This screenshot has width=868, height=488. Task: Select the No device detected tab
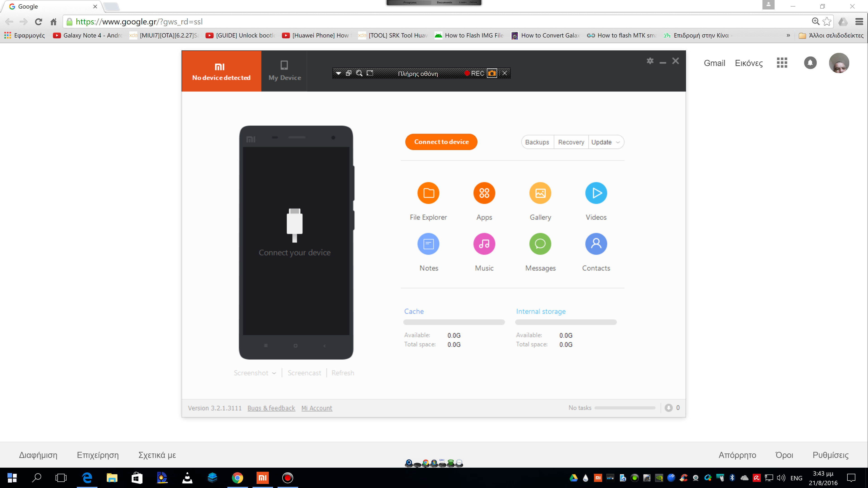pos(221,71)
